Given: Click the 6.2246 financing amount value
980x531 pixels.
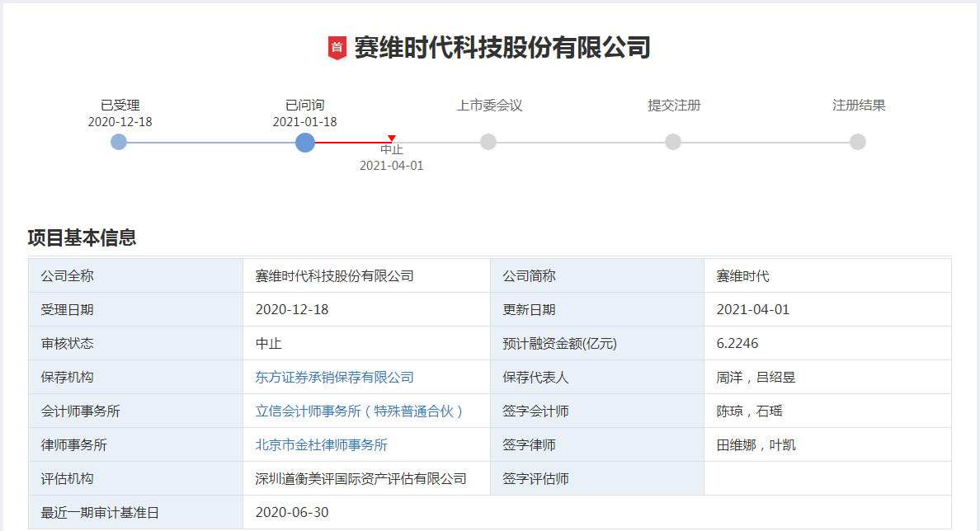Looking at the screenshot, I should [x=737, y=344].
